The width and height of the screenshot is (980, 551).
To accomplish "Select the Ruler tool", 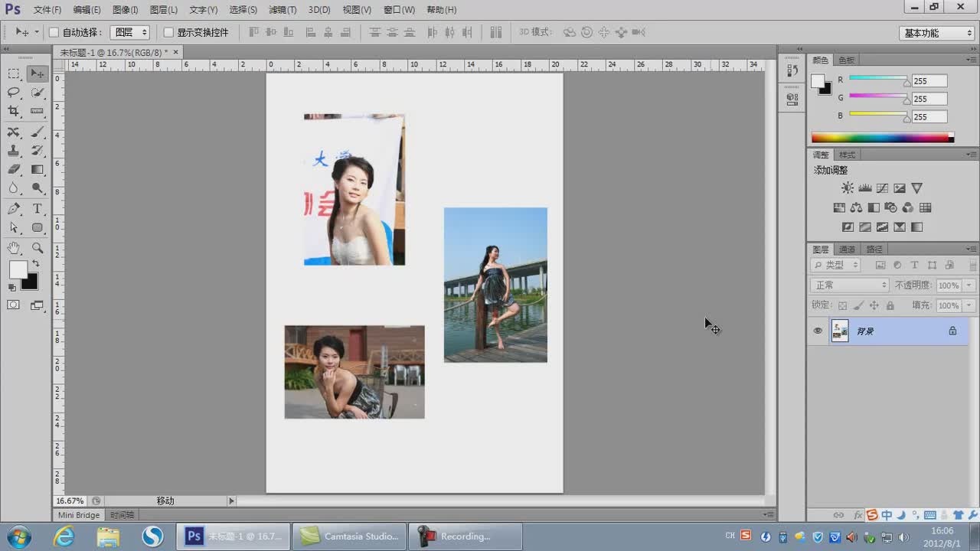I will [x=37, y=112].
